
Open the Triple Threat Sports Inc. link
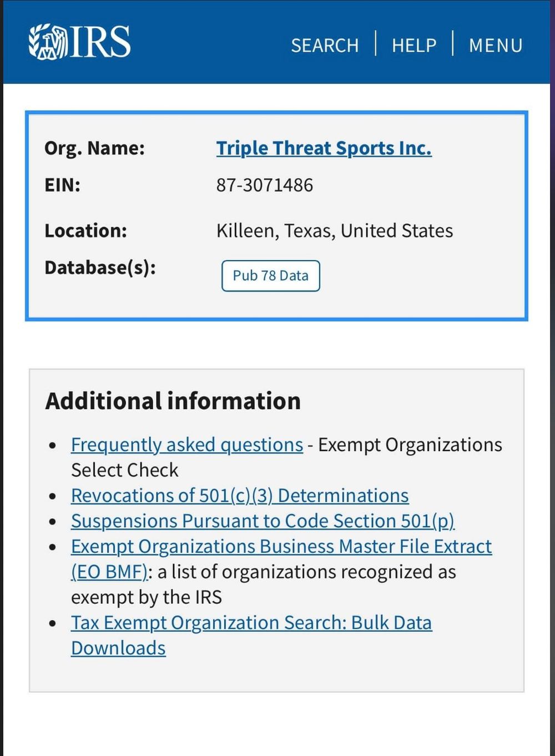[324, 148]
